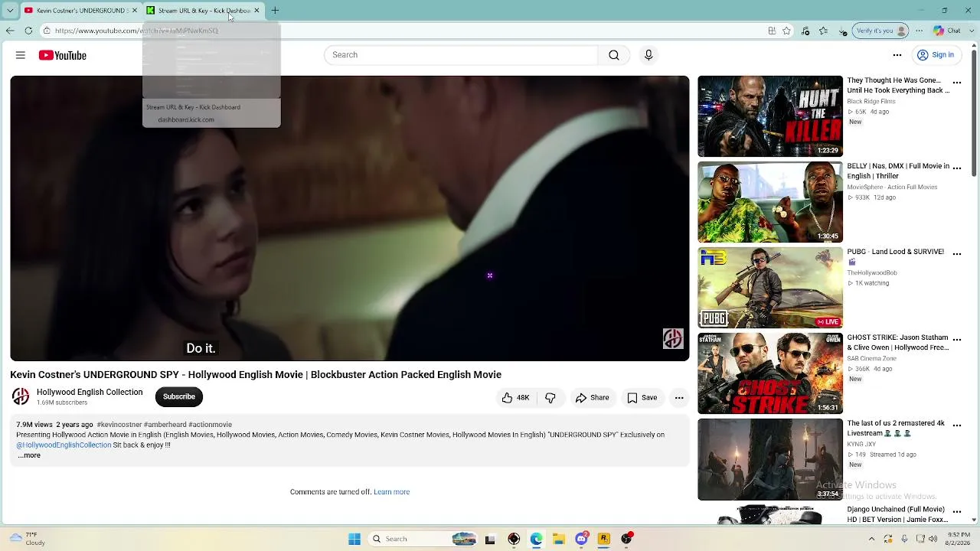This screenshot has width=980, height=551.
Task: Open options for Hunt The Killer video
Action: [957, 82]
